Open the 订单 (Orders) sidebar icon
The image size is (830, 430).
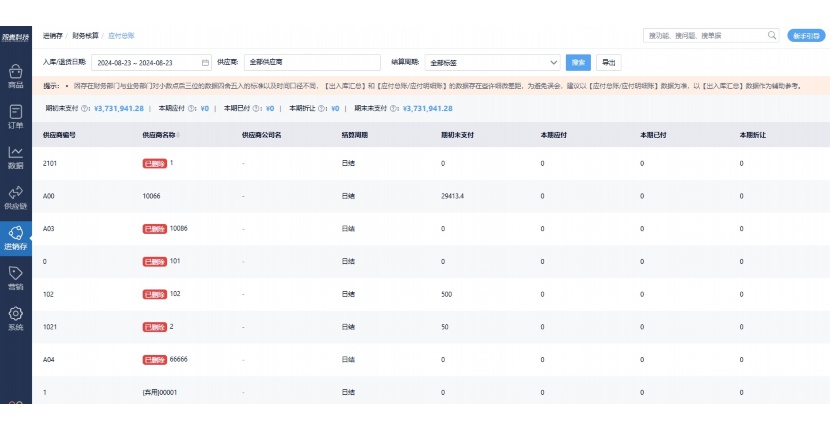(15, 117)
